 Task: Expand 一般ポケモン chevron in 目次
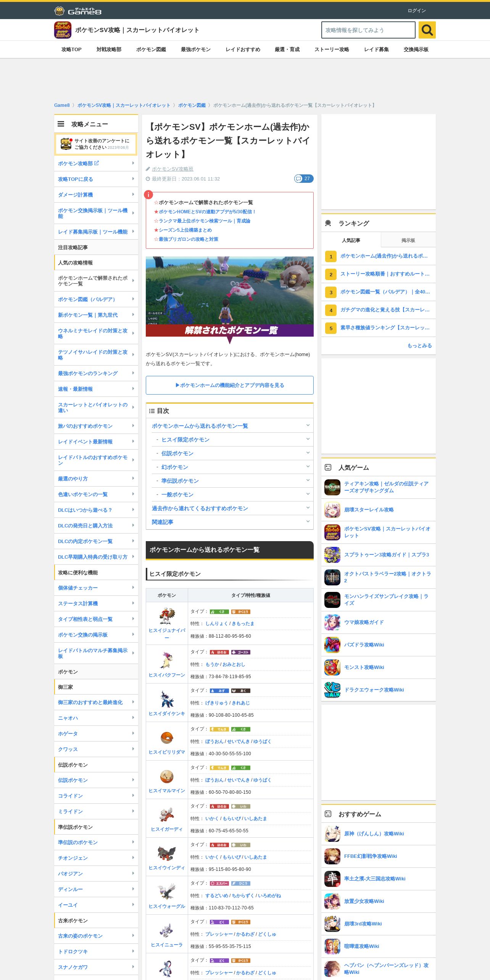click(x=308, y=494)
